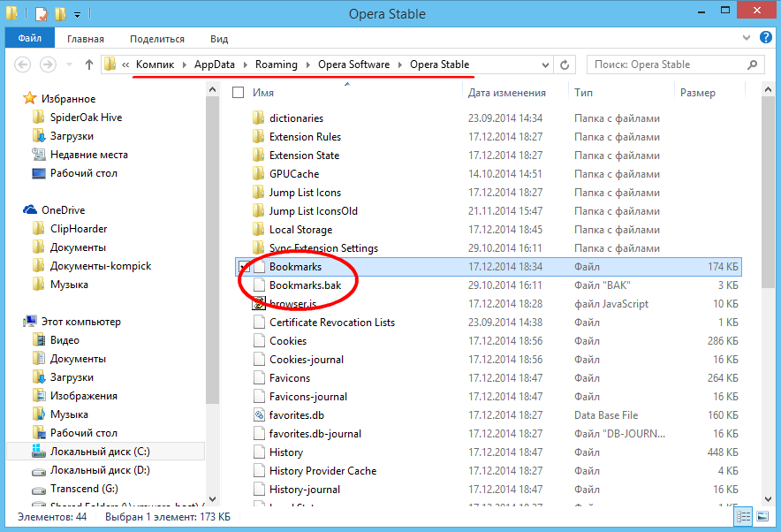Select the History Provider Cache file
Viewport: 781px width, 532px height.
[x=322, y=471]
